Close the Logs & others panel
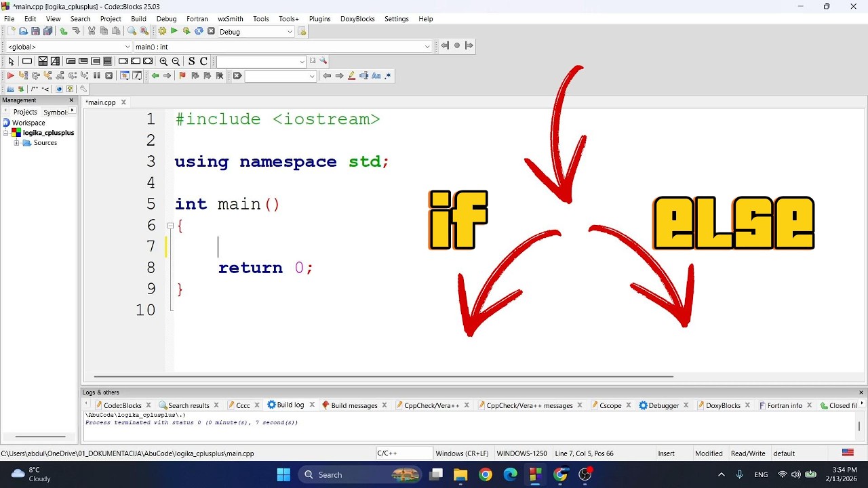The image size is (868, 488). click(861, 392)
